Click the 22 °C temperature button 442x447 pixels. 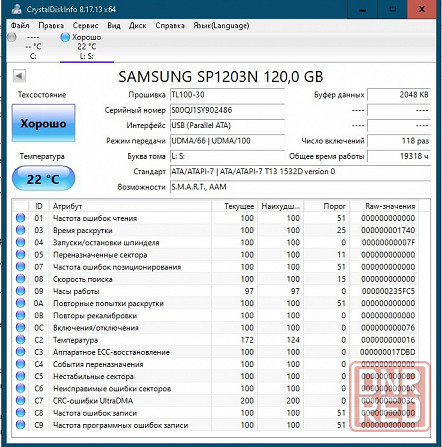point(43,179)
